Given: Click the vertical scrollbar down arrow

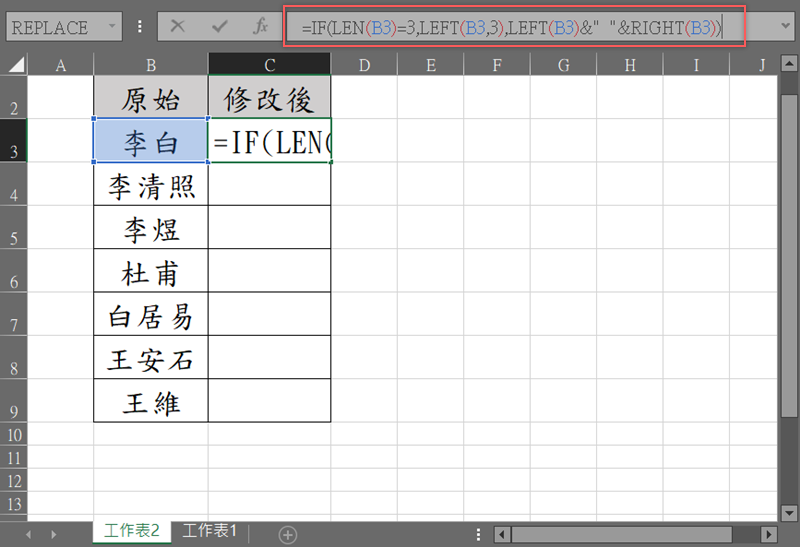Looking at the screenshot, I should (x=789, y=513).
